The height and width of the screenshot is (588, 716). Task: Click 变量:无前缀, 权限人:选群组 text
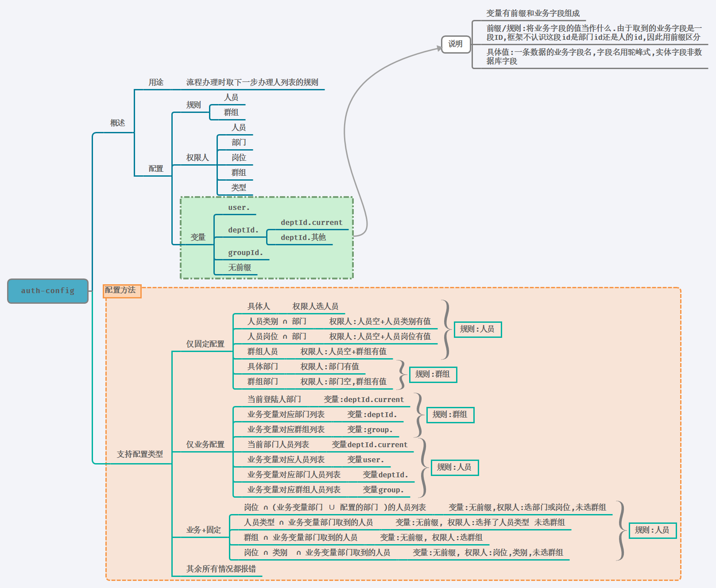431,538
